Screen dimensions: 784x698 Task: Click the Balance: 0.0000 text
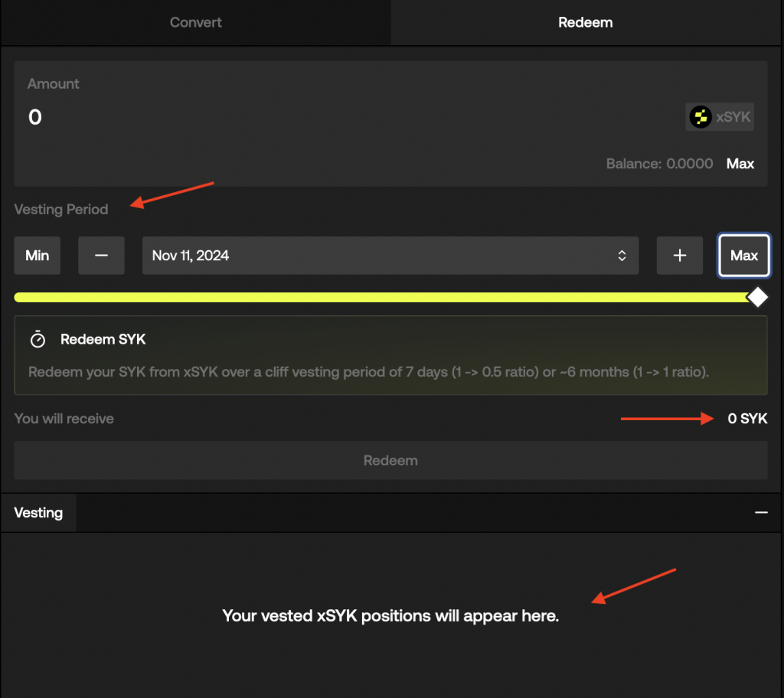pos(659,164)
